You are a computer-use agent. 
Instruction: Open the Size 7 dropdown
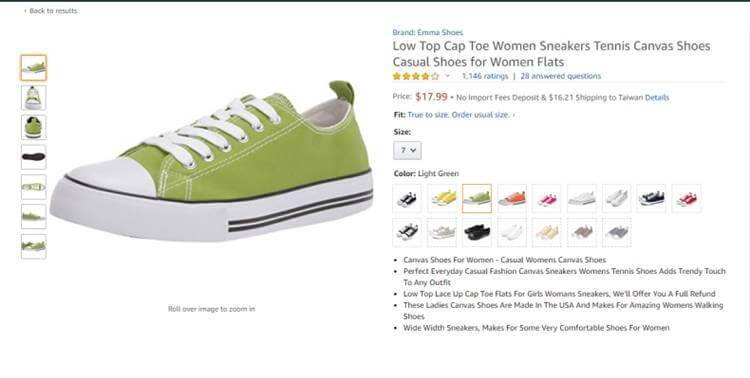408,150
